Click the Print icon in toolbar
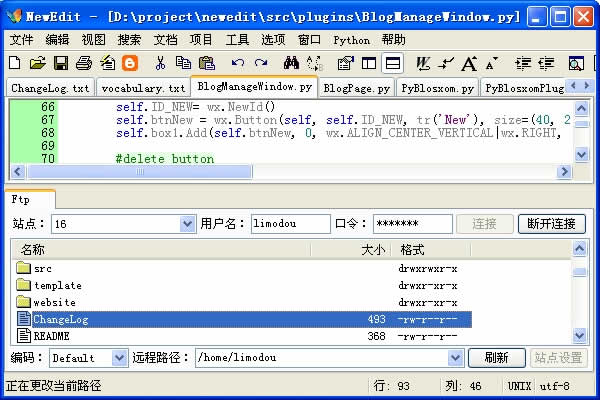This screenshot has width=600, height=400. click(84, 63)
